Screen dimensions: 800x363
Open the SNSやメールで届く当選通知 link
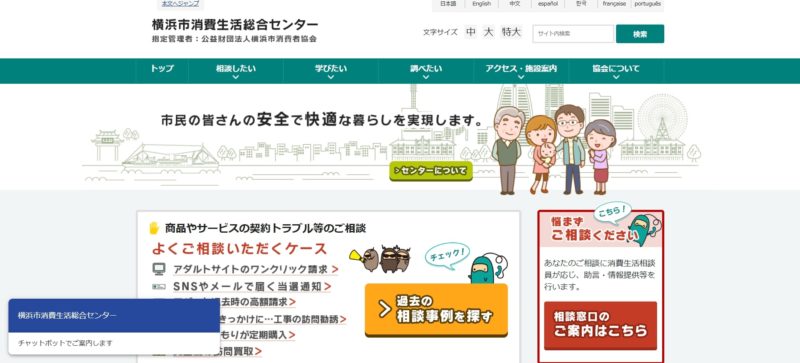pyautogui.click(x=252, y=286)
